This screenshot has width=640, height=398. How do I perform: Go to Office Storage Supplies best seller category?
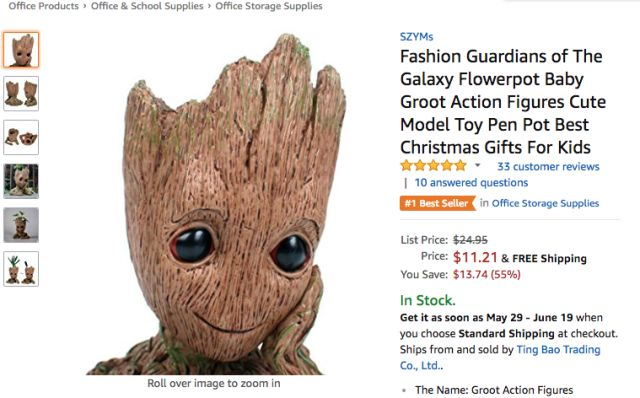[x=545, y=203]
